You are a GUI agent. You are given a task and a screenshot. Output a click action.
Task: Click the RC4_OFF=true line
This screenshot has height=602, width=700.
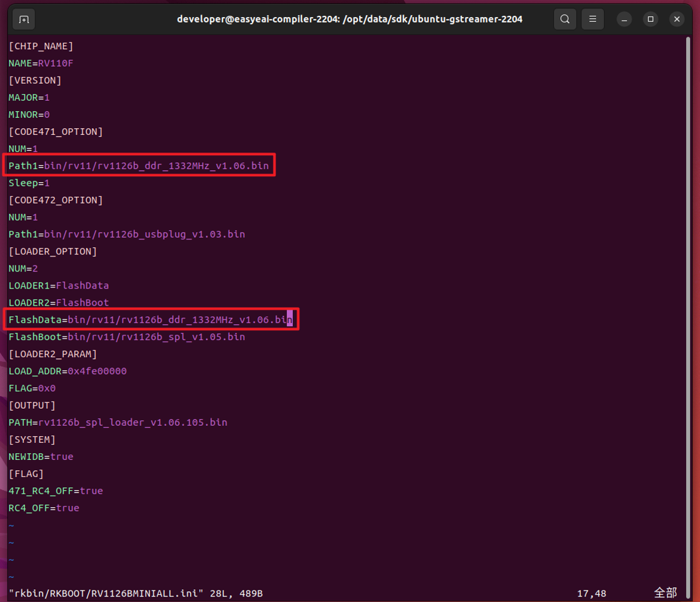(44, 508)
